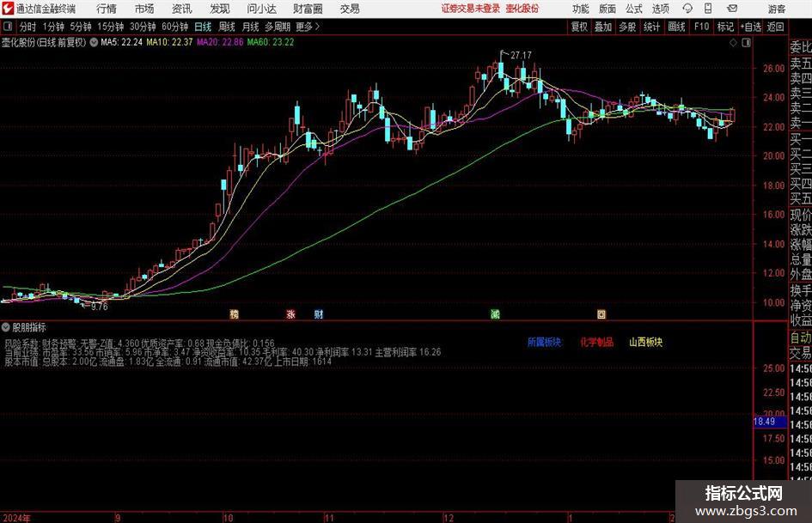812x523 pixels.
Task: Open the mobile phone icon in title bar
Action: coord(708,9)
